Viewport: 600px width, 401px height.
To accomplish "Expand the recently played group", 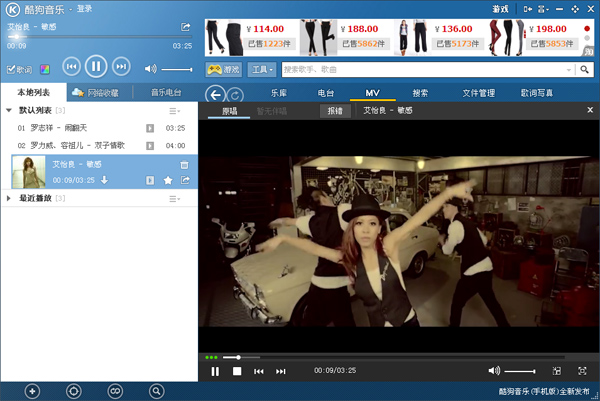I will 8,198.
